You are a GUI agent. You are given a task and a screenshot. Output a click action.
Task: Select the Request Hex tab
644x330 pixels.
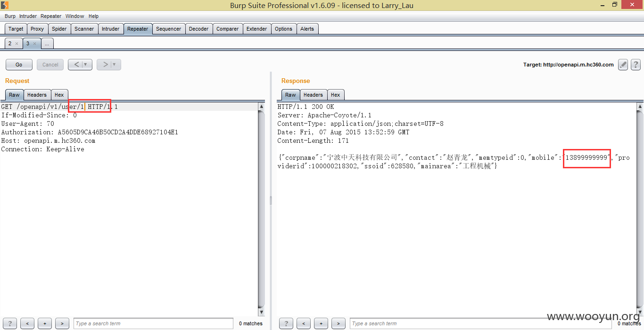click(x=59, y=95)
